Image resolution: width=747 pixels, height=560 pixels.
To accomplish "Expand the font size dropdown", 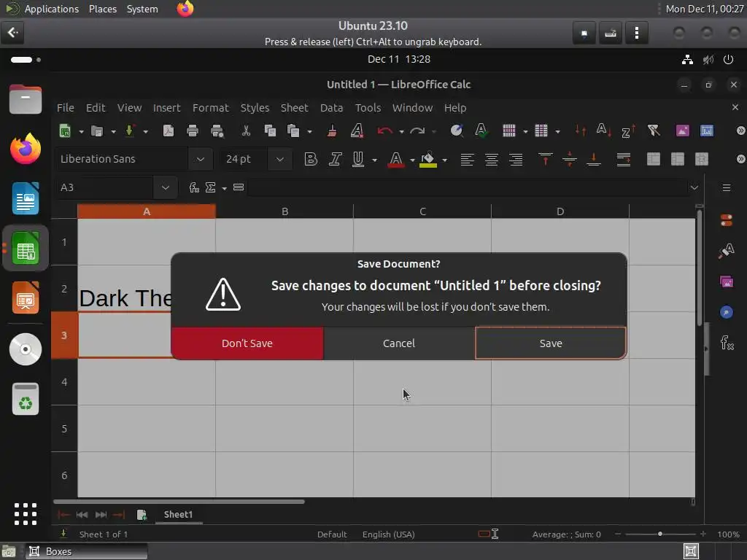I will (279, 159).
